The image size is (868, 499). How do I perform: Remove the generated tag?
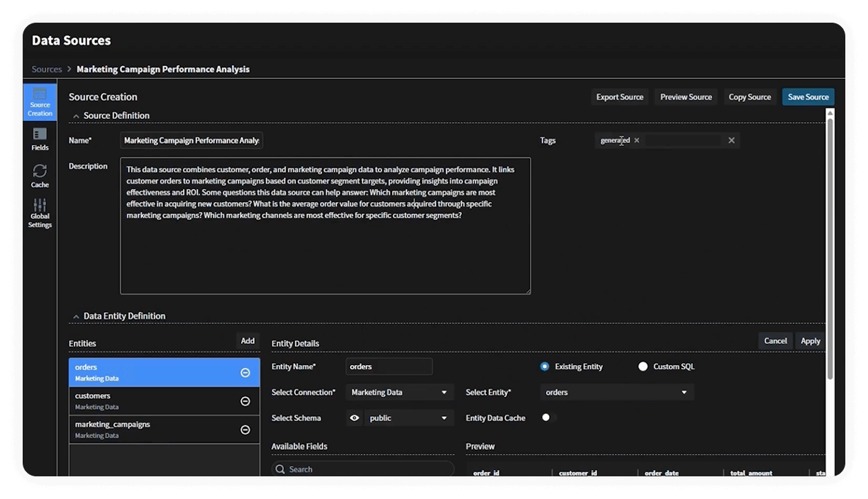pyautogui.click(x=637, y=140)
